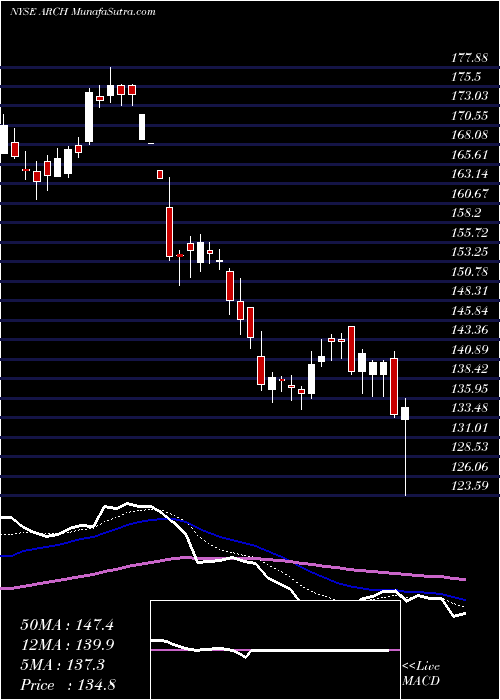
Task: Click the 145.84 price axis label
Action: [x=471, y=310]
